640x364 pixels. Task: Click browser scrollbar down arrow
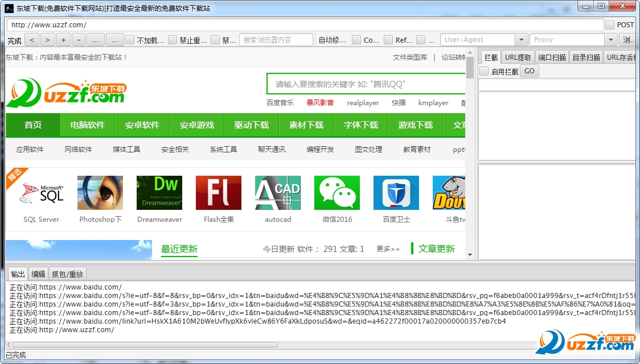[470, 255]
